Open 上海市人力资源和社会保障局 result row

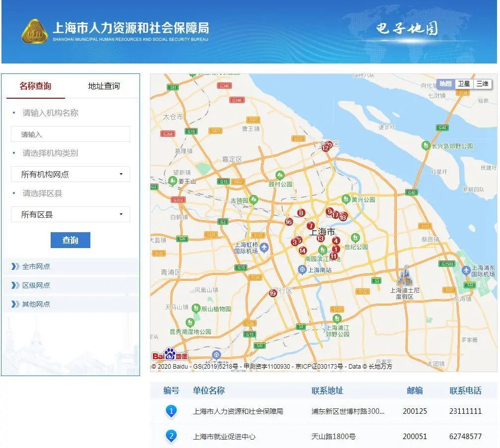(x=323, y=411)
